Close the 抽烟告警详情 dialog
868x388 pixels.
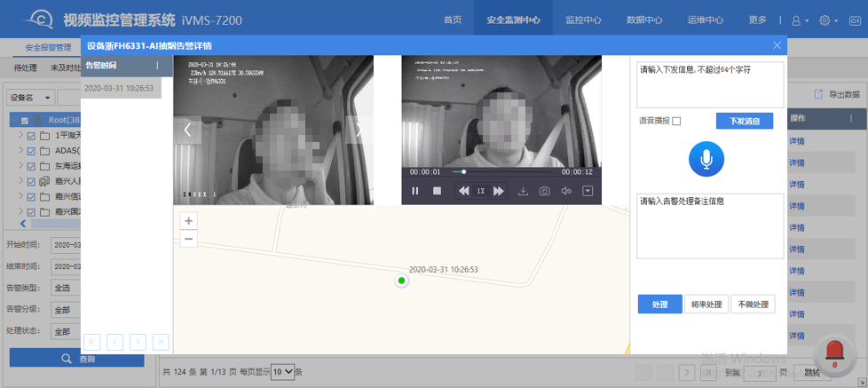coord(777,45)
